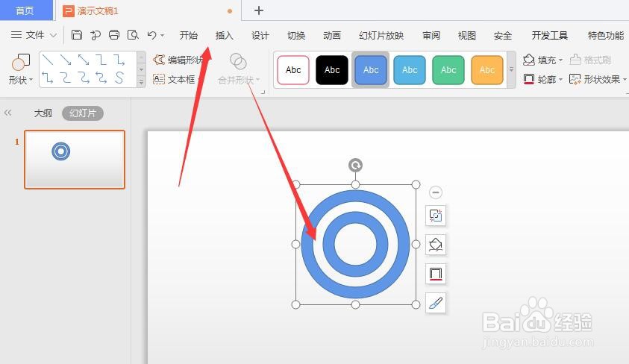Click the Print icon

114,35
